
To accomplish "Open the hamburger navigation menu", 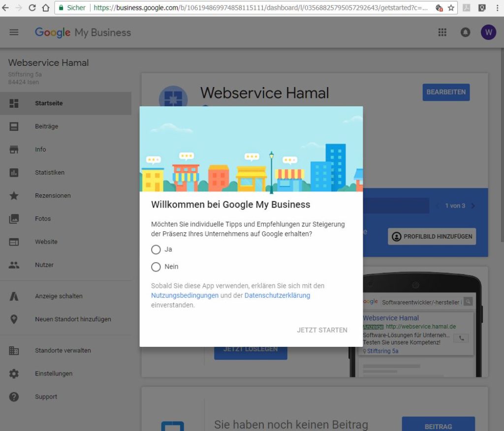I will click(x=14, y=32).
